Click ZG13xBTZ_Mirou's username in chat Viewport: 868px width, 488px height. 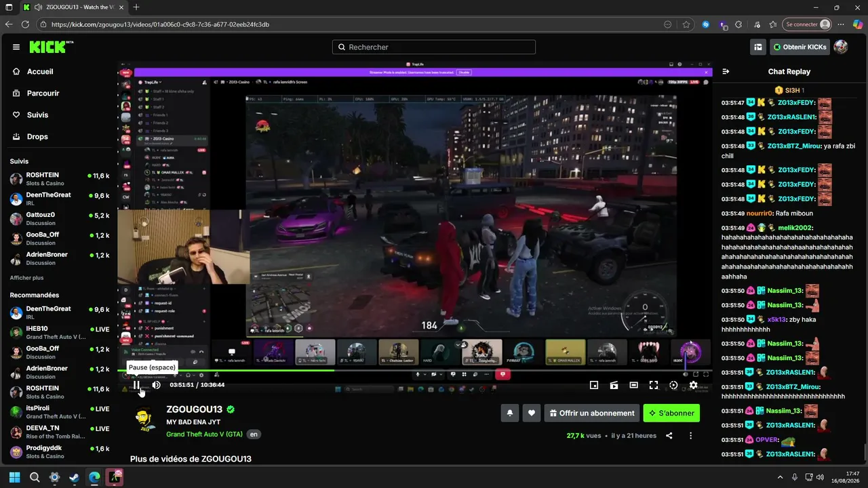tap(794, 146)
